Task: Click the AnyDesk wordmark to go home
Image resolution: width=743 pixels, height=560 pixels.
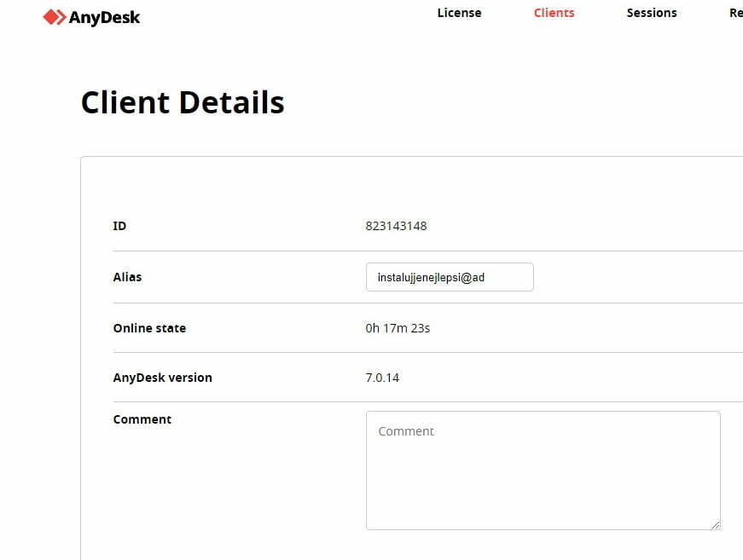Action: 105,16
